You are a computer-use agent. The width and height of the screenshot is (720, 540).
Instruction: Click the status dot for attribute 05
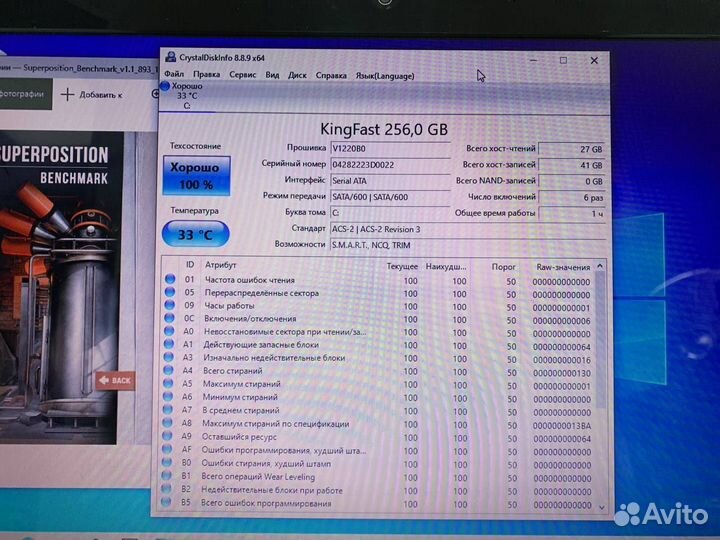(170, 292)
